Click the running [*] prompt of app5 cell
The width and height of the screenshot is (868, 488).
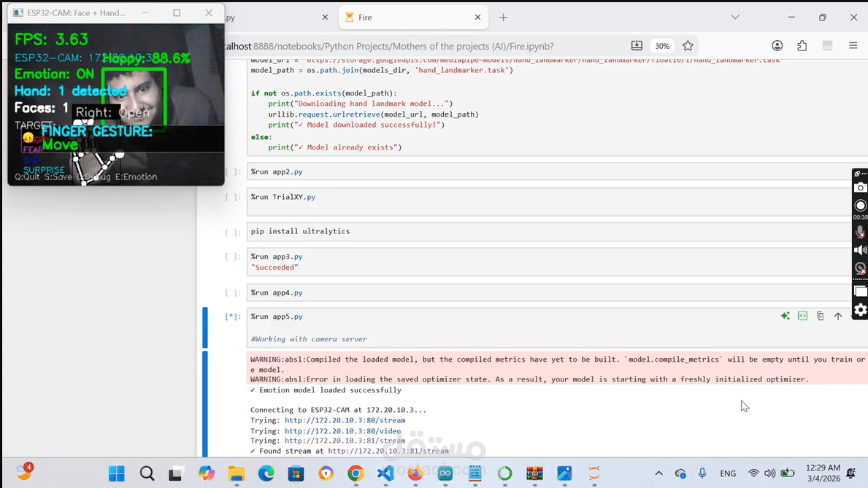click(232, 317)
